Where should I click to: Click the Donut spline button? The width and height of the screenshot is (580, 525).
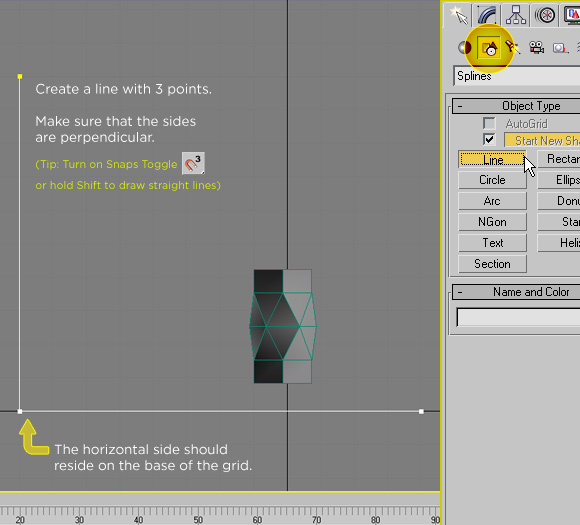pyautogui.click(x=559, y=201)
